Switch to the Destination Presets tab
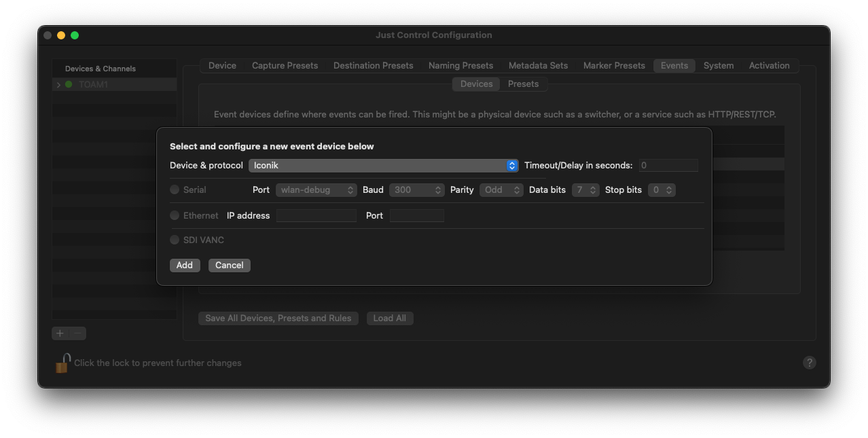Image resolution: width=868 pixels, height=438 pixels. (373, 66)
